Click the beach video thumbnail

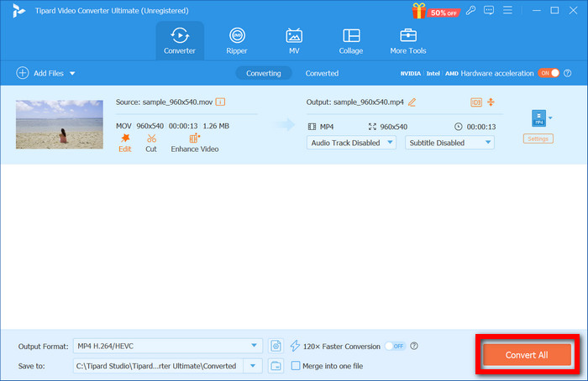[60, 124]
